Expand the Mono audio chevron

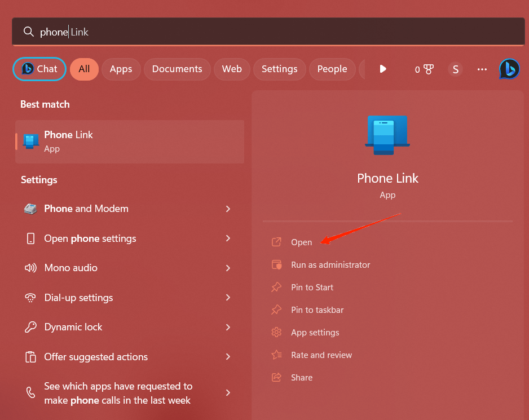228,268
